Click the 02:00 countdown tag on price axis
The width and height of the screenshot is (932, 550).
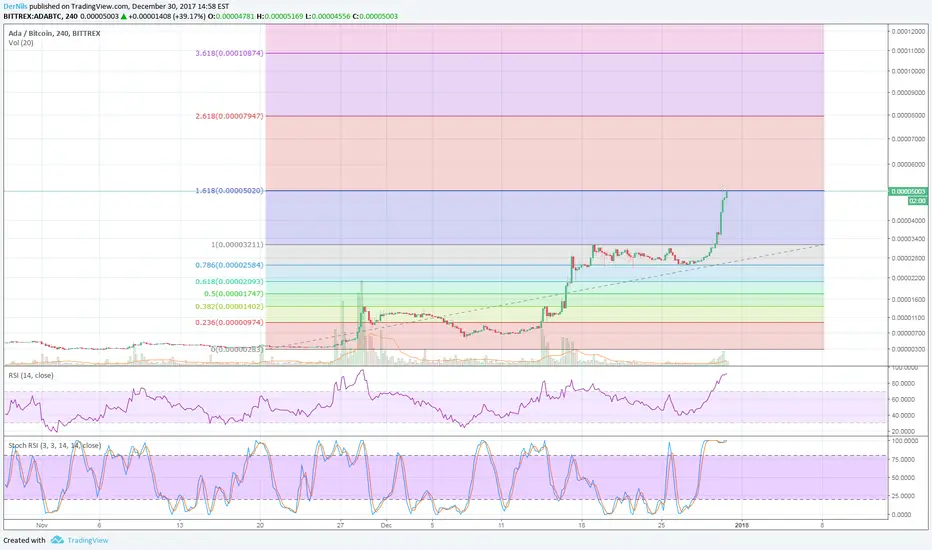point(917,201)
